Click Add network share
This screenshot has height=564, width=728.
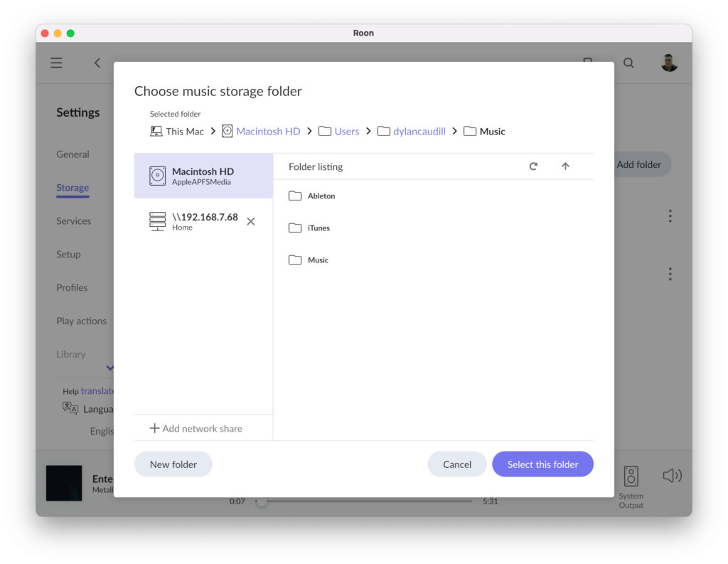pos(196,428)
